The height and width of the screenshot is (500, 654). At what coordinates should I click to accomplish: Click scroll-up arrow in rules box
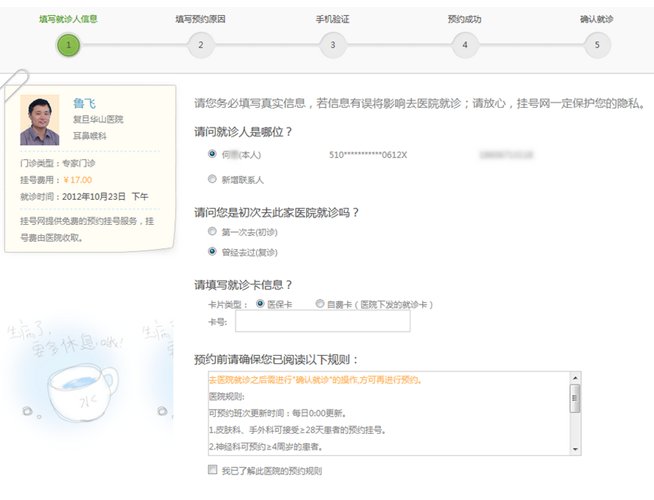[x=575, y=377]
